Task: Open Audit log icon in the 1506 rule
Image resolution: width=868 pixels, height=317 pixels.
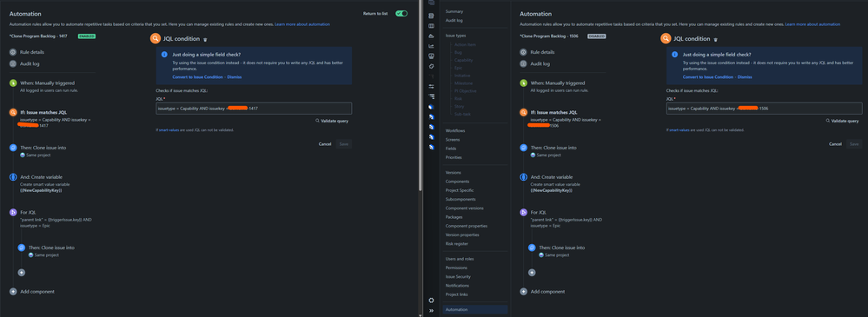Action: pyautogui.click(x=523, y=63)
